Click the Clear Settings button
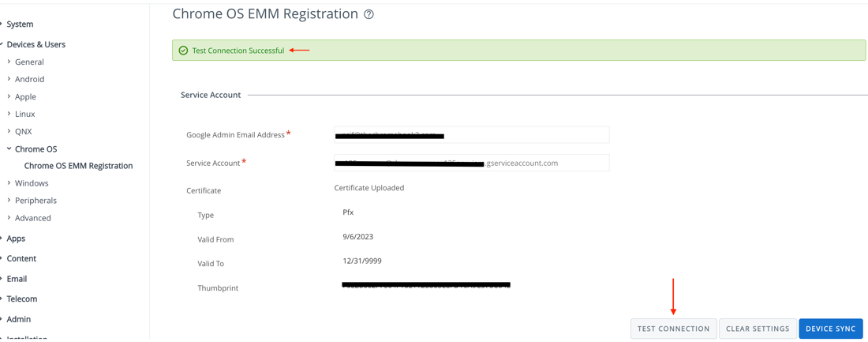 (x=758, y=329)
